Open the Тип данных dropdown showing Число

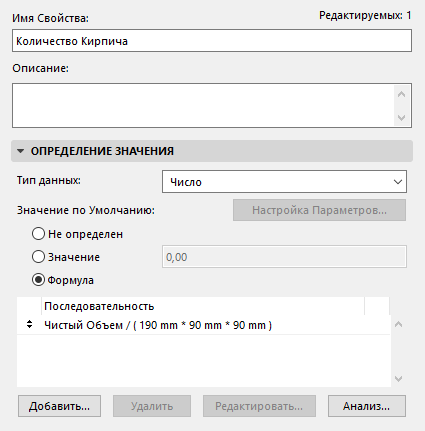[x=284, y=182]
